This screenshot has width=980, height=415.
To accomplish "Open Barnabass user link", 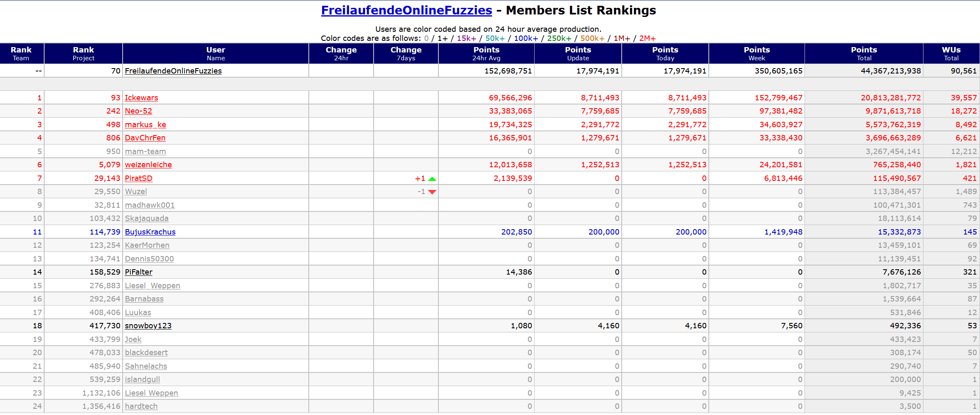I will [144, 299].
